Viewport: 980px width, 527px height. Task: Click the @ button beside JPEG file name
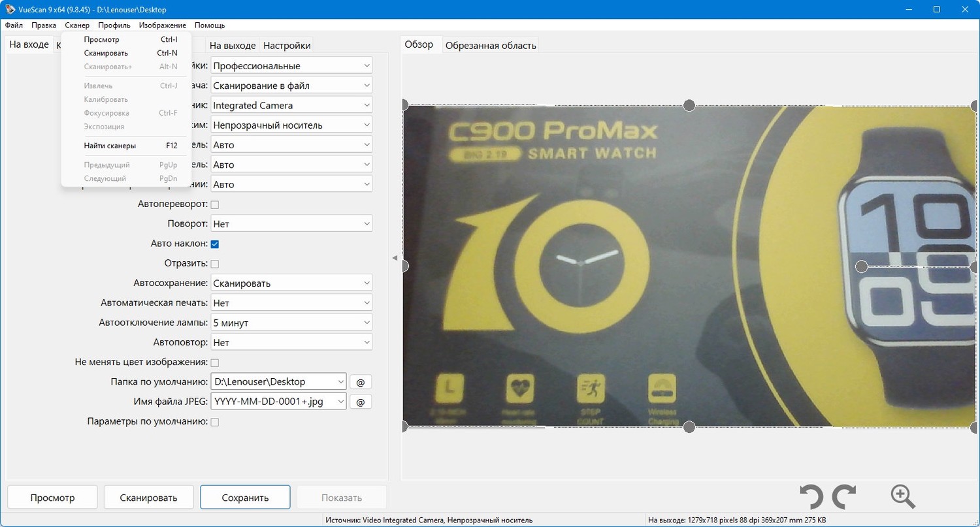click(x=361, y=402)
